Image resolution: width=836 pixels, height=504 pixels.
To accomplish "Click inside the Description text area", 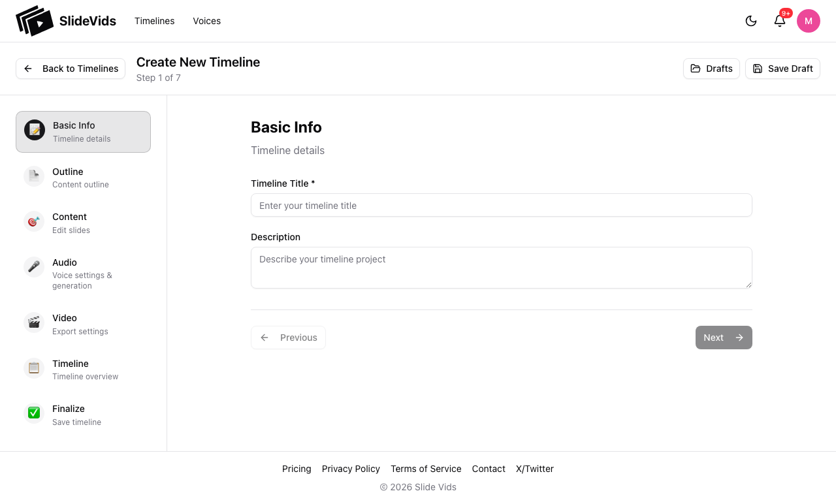I will click(x=501, y=268).
